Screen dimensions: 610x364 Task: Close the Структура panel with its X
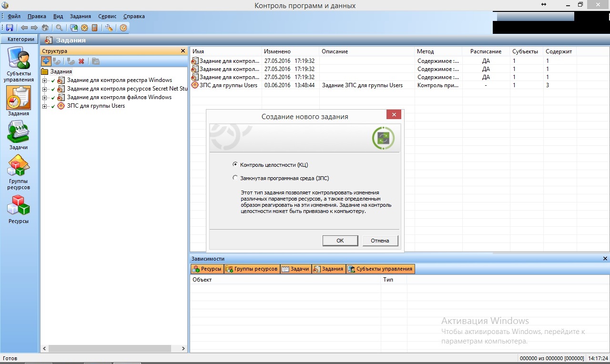(183, 51)
